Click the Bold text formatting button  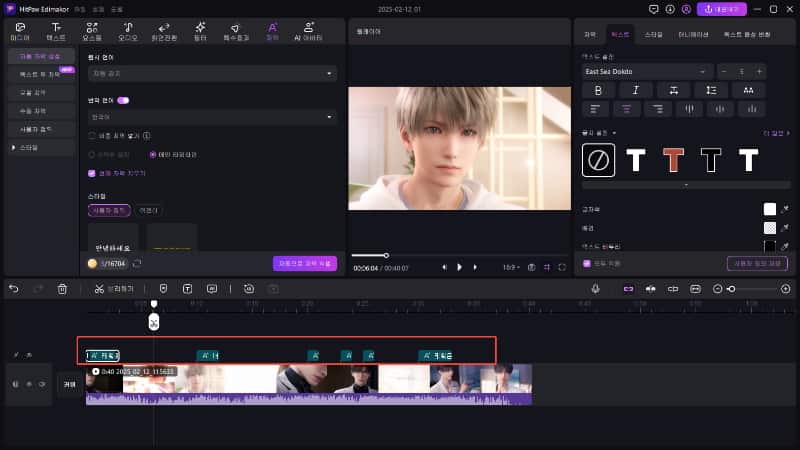click(597, 90)
